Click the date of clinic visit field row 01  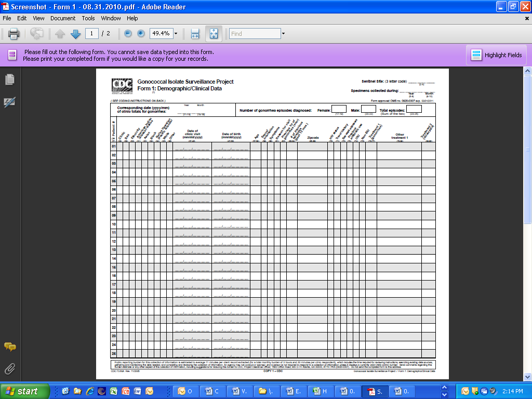click(192, 147)
